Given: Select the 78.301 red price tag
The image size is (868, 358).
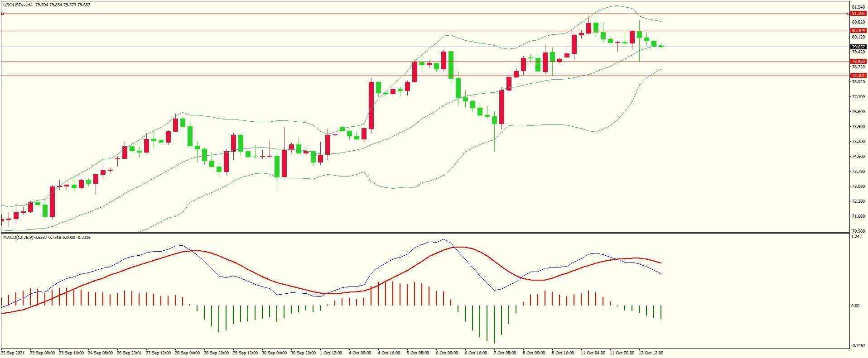Looking at the screenshot, I should pyautogui.click(x=858, y=76).
